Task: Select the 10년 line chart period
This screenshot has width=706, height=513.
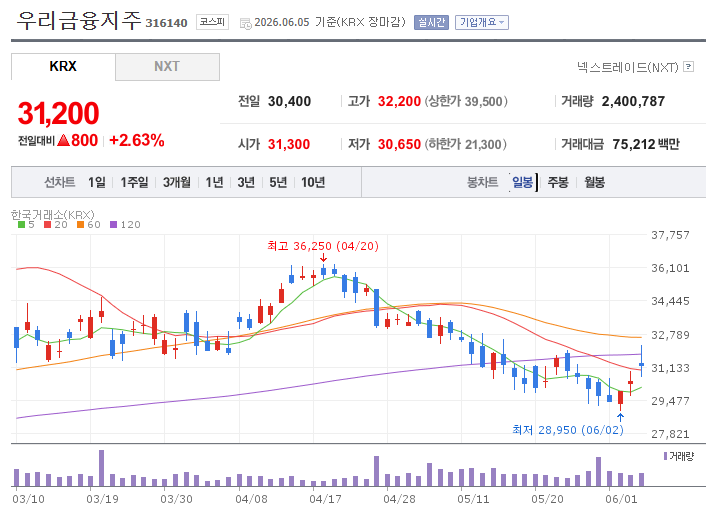Action: (x=313, y=182)
